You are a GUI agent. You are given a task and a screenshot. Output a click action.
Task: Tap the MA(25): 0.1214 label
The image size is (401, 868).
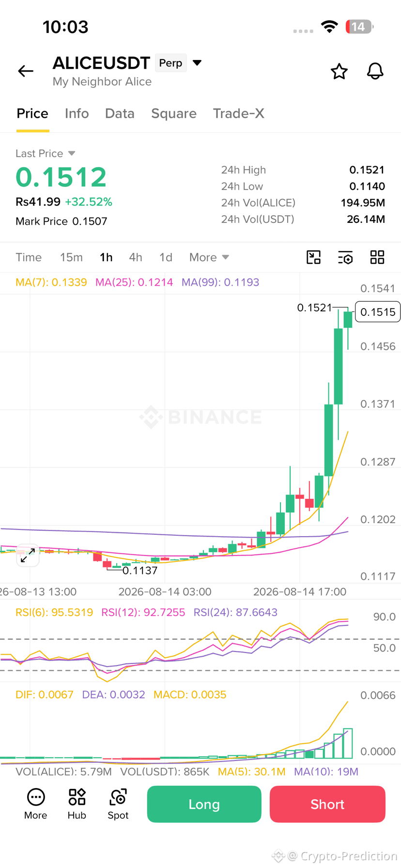pyautogui.click(x=134, y=282)
